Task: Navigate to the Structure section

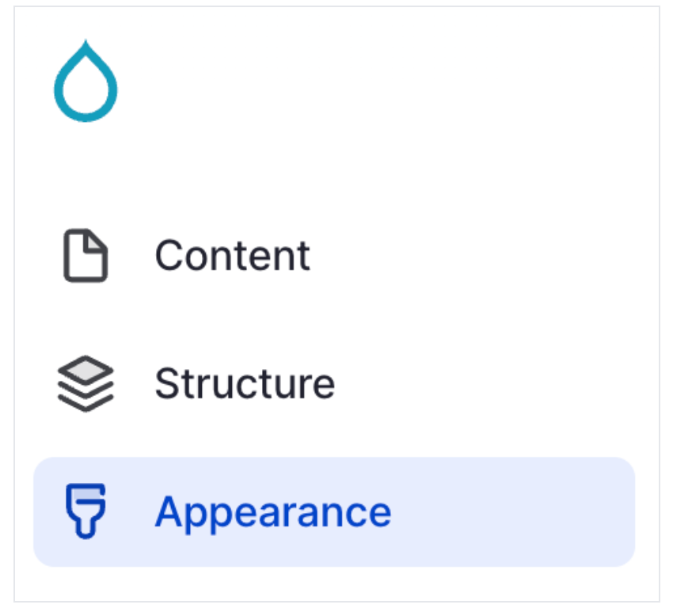Action: coord(245,384)
